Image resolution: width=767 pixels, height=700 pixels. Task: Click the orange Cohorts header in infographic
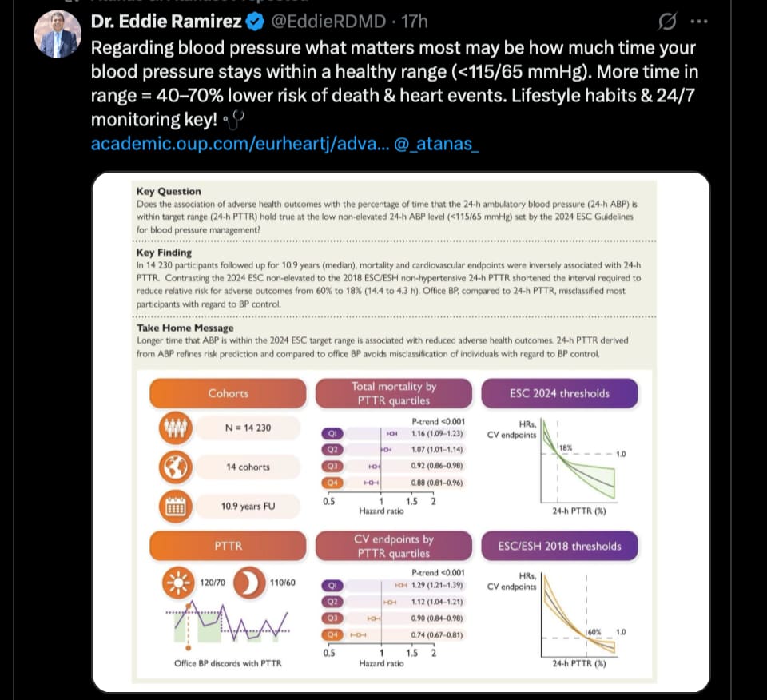coord(228,393)
